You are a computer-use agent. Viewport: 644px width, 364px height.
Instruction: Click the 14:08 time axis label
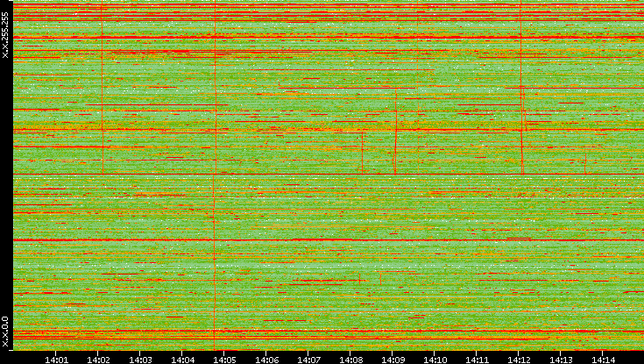point(350,360)
